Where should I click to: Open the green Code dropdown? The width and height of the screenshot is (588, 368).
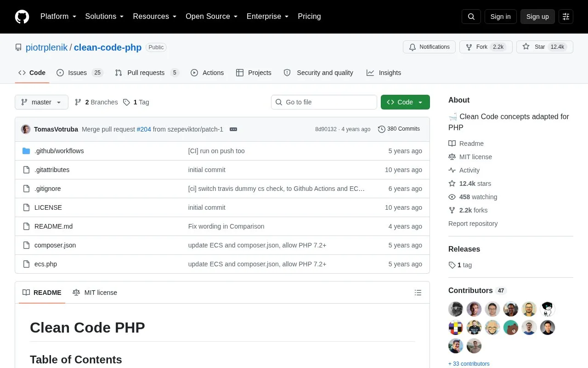(405, 102)
